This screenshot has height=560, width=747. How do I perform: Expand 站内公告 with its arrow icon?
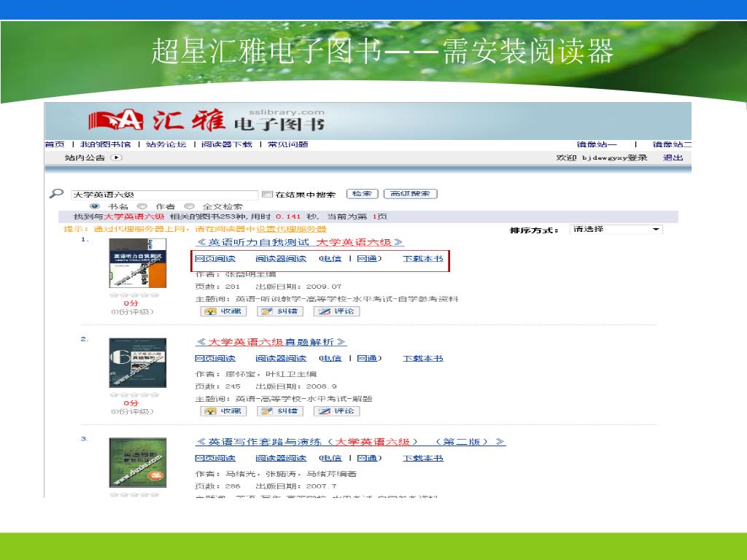(116, 157)
